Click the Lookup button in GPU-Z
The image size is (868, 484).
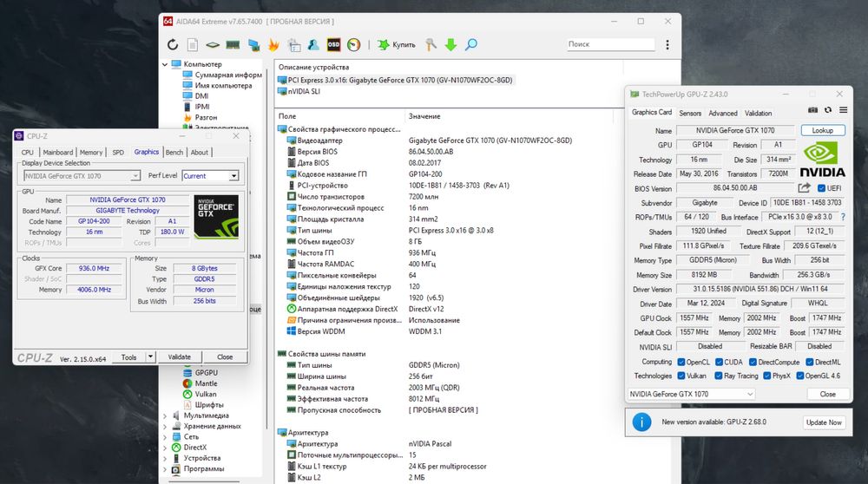[x=823, y=131]
